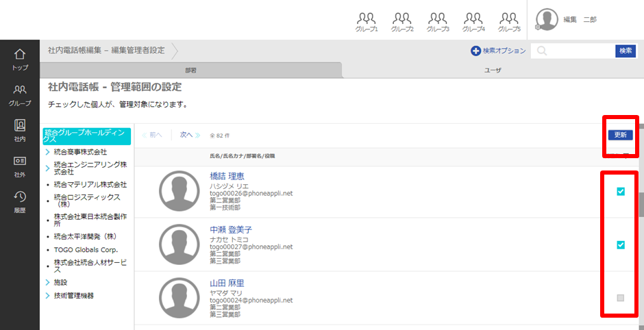Screen dimensions: 644x330
Task: Check the checkbox for 山田 麻里
Action: click(x=621, y=298)
